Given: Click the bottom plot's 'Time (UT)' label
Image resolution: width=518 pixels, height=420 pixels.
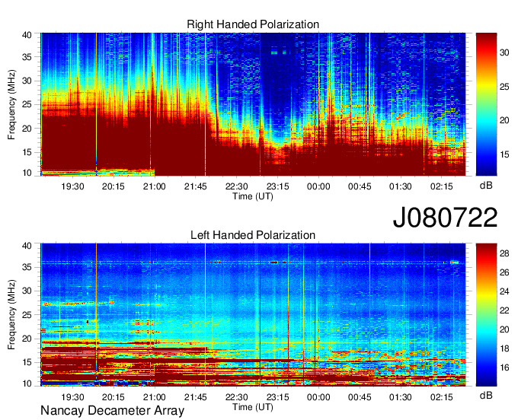Looking at the screenshot, I should [x=253, y=407].
